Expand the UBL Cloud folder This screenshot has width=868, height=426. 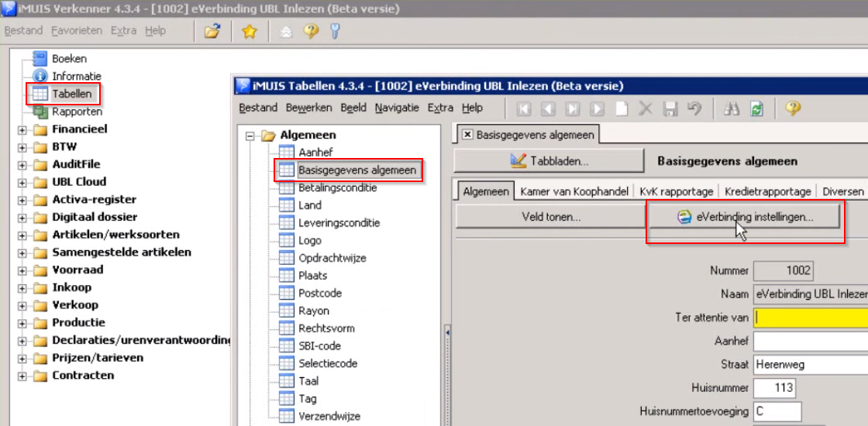(x=22, y=183)
